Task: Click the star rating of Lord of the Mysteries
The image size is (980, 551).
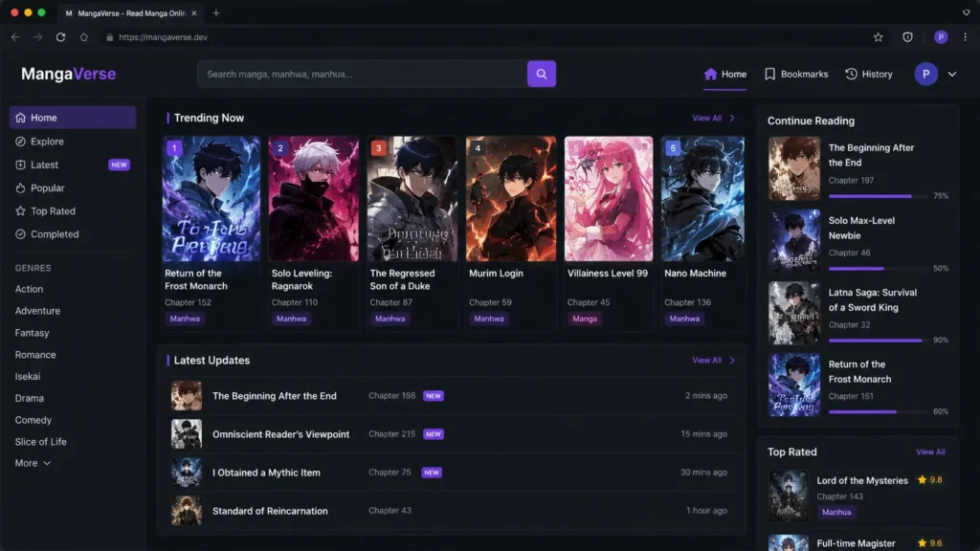Action: click(x=929, y=480)
